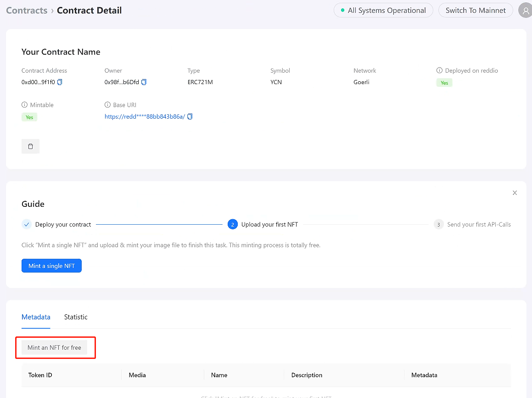Open the user profile avatar
This screenshot has height=398, width=532.
pyautogui.click(x=525, y=11)
